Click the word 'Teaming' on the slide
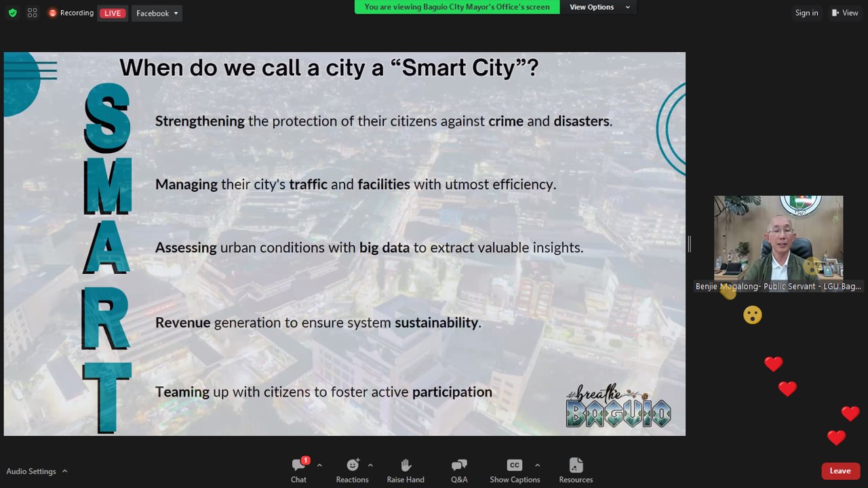 tap(182, 392)
